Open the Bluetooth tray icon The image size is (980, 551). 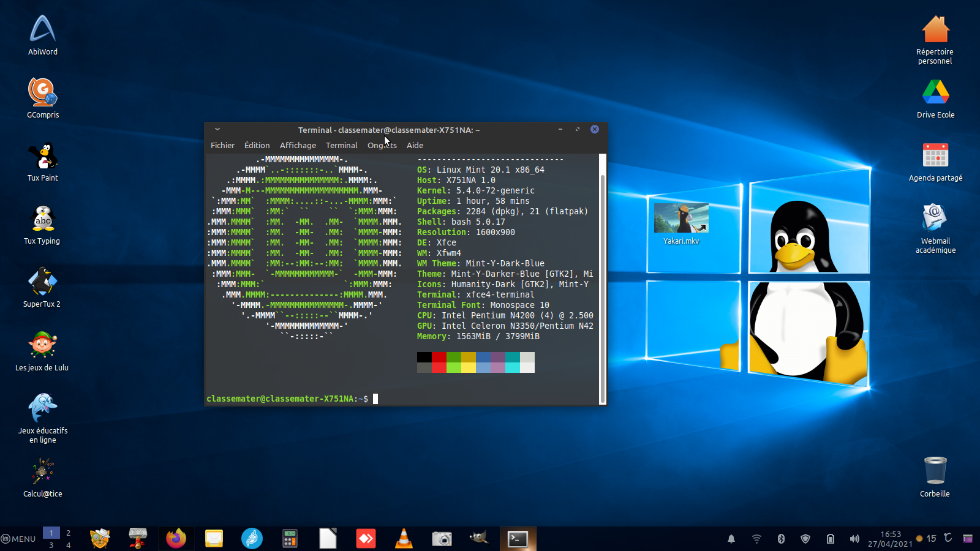[x=781, y=539]
